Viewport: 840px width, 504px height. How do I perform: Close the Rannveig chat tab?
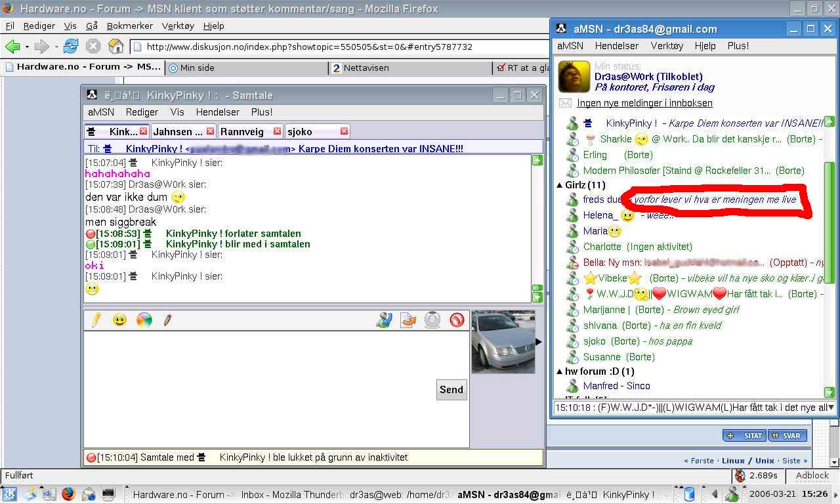pos(277,131)
